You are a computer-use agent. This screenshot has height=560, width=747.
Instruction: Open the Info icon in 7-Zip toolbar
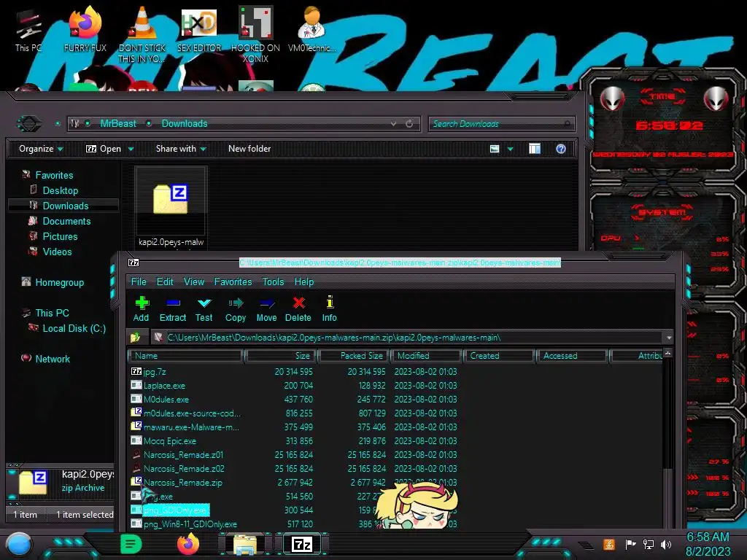coord(330,302)
